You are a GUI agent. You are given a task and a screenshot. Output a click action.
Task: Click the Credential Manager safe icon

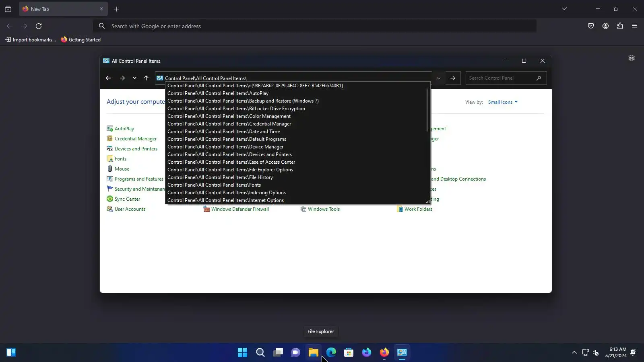[x=110, y=139]
